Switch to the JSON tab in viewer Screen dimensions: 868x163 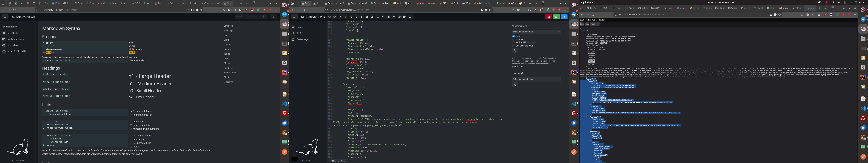[582, 20]
